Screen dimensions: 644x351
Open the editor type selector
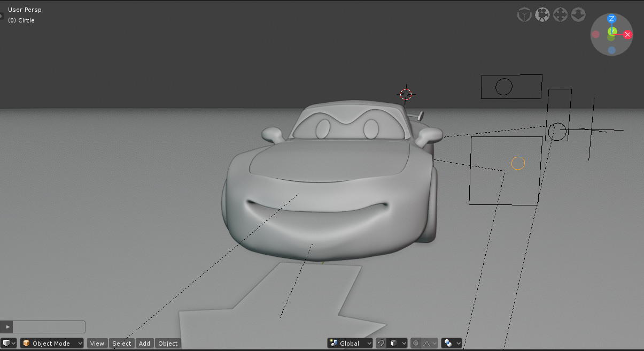[10, 343]
